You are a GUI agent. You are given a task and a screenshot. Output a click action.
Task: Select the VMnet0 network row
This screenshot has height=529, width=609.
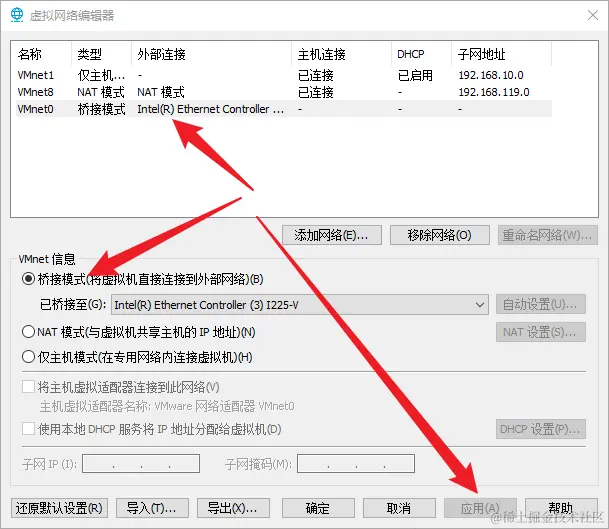pos(284,109)
